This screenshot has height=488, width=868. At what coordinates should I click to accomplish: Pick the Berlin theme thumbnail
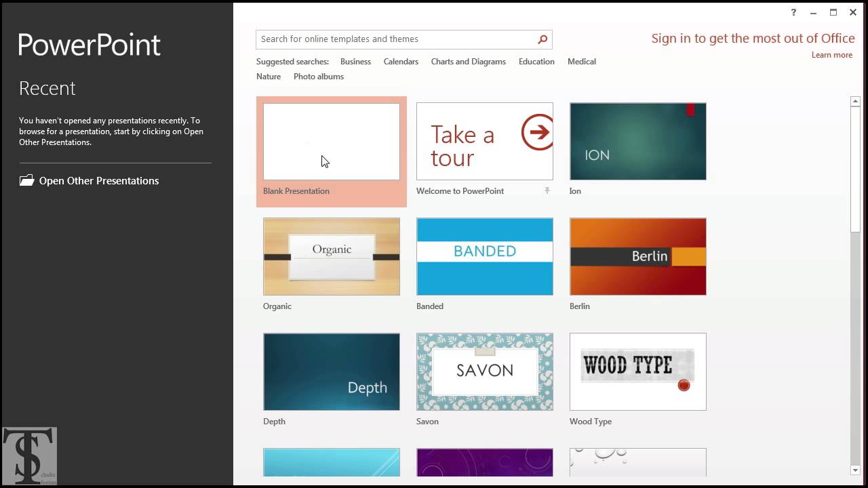(x=638, y=257)
